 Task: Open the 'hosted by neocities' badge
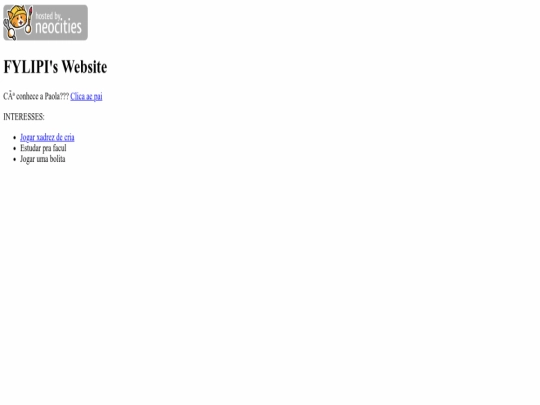click(x=45, y=22)
